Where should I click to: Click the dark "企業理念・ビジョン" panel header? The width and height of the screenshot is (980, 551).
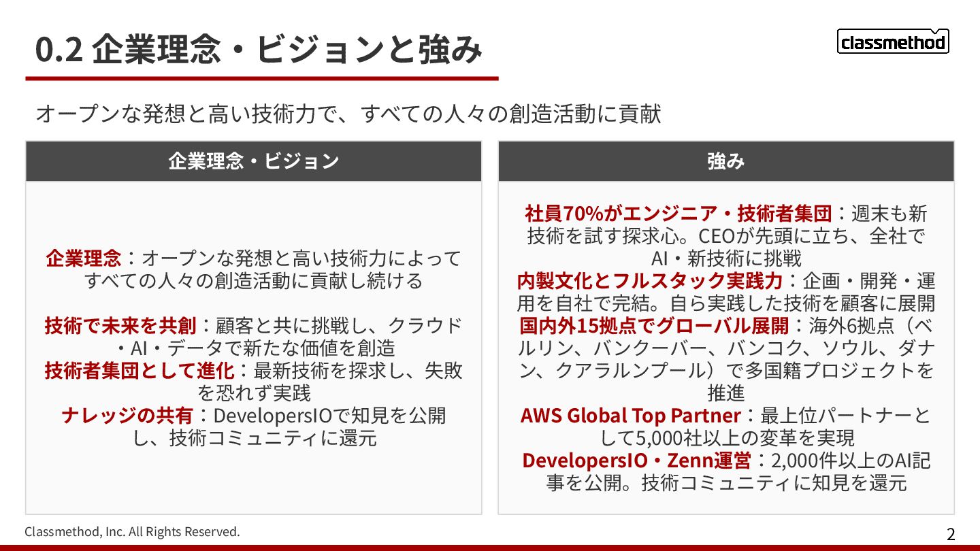pos(254,161)
